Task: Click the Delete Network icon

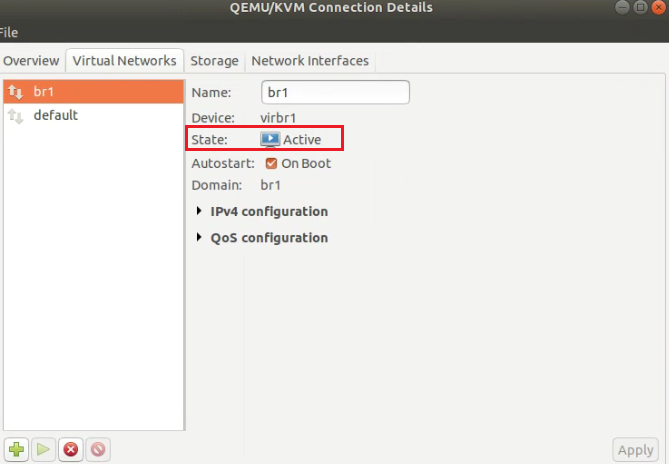Action: tap(98, 449)
